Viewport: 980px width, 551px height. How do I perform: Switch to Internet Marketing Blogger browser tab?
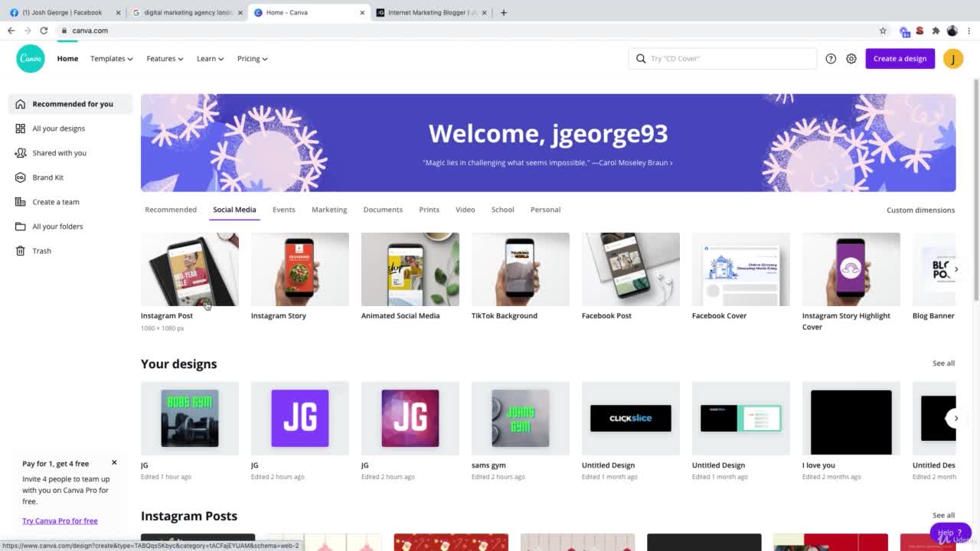click(432, 12)
